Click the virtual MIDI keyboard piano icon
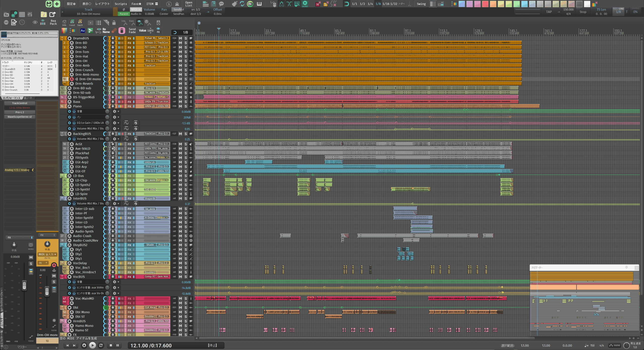Viewport: 644px width, 350px height. tap(259, 4)
